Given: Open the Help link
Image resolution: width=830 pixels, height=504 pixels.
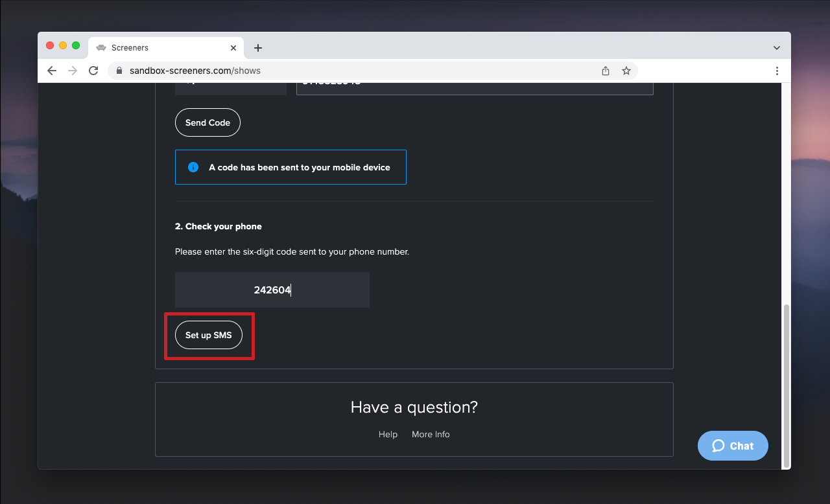Looking at the screenshot, I should tap(388, 434).
